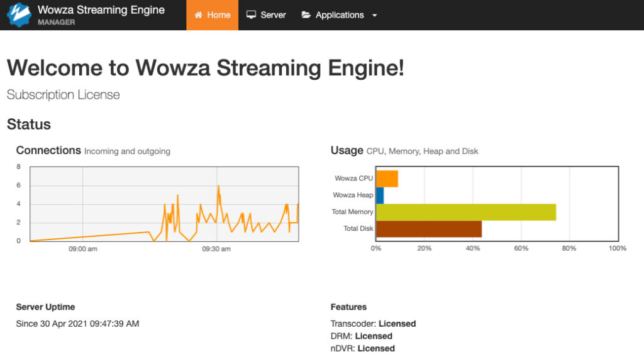Click the Home house icon
The width and height of the screenshot is (644, 357).
(x=198, y=15)
